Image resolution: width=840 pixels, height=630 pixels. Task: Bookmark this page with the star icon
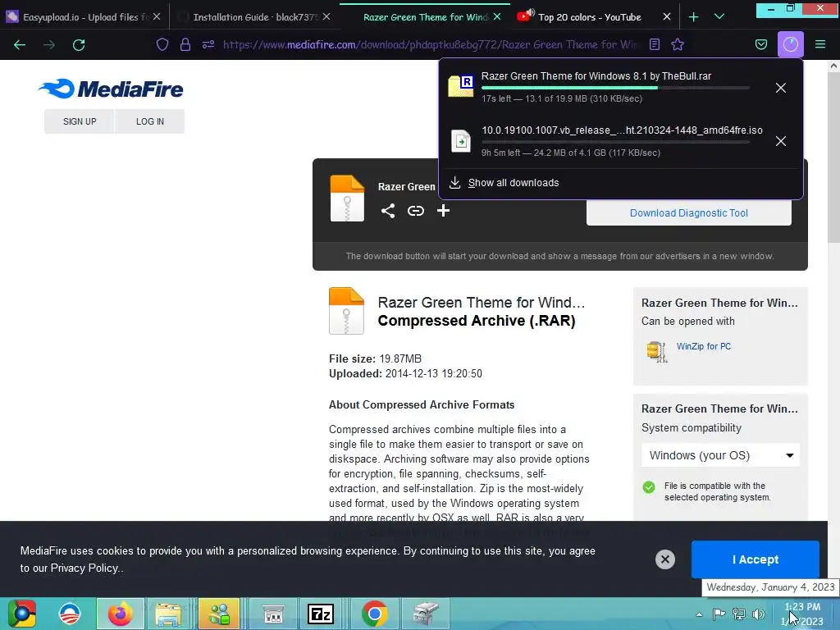(x=678, y=44)
